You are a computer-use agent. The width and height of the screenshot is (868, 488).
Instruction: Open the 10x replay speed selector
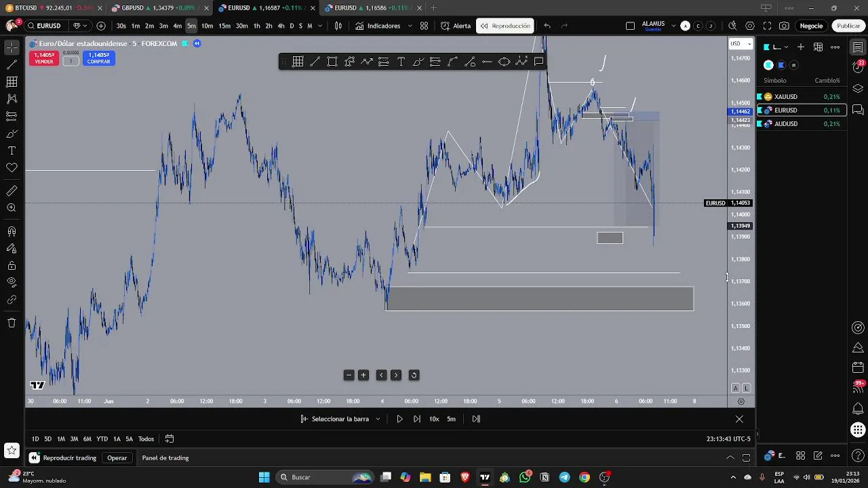(x=434, y=419)
